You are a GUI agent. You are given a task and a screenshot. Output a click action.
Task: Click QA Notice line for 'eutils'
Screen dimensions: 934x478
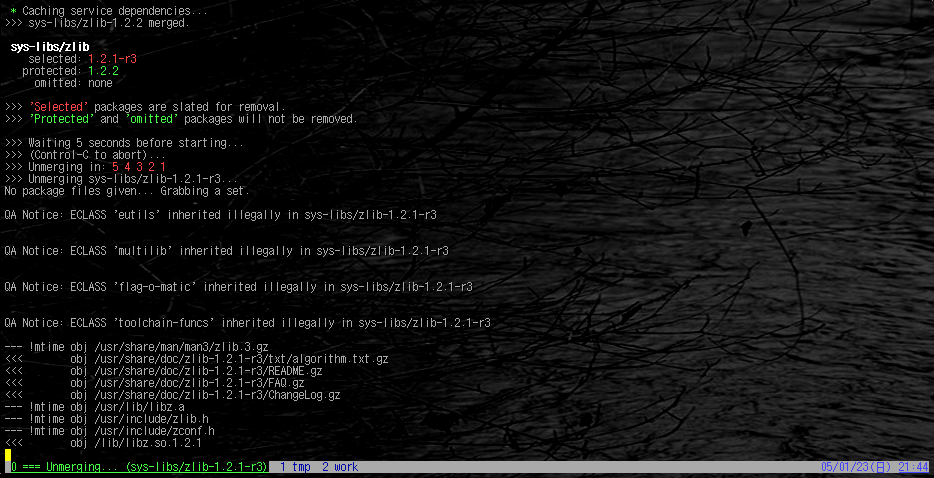tap(220, 215)
